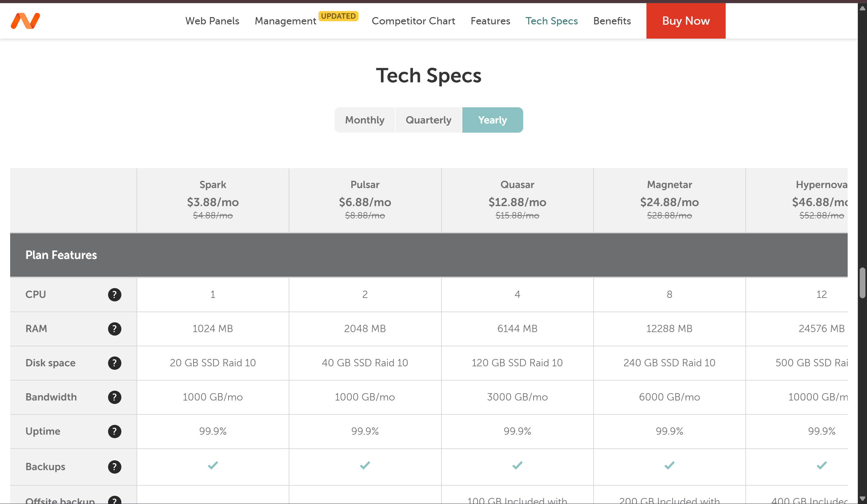The image size is (867, 504).
Task: Click Disk space help question icon
Action: (x=115, y=363)
